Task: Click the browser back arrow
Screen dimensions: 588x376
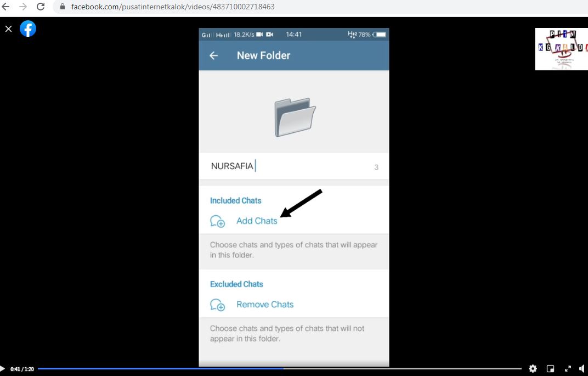Action: [6, 7]
